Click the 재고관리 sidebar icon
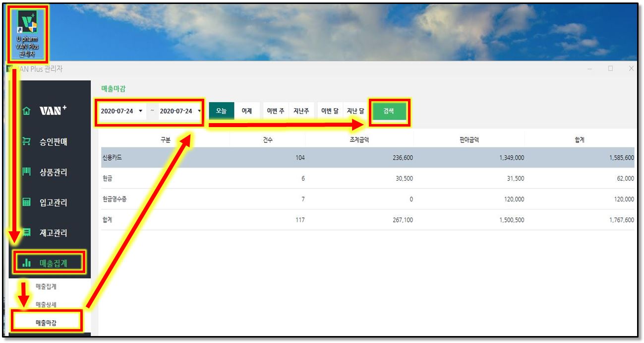This screenshot has width=644, height=343. (x=26, y=232)
